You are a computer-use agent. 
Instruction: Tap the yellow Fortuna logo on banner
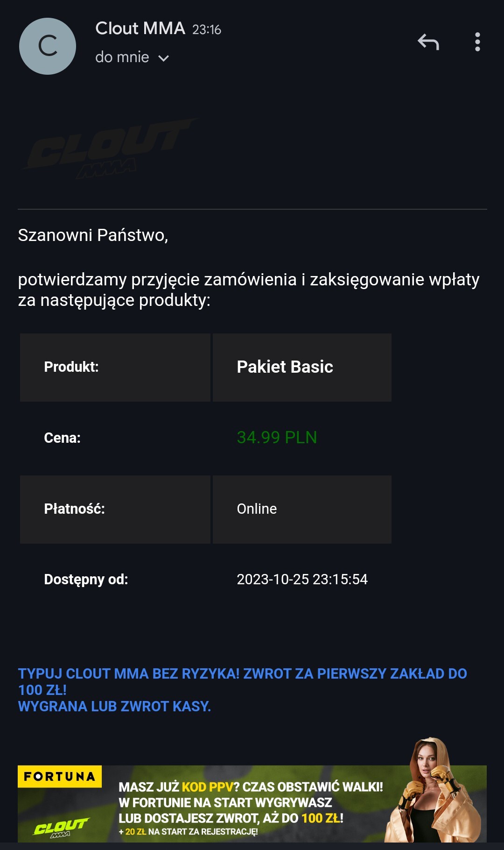[60, 777]
